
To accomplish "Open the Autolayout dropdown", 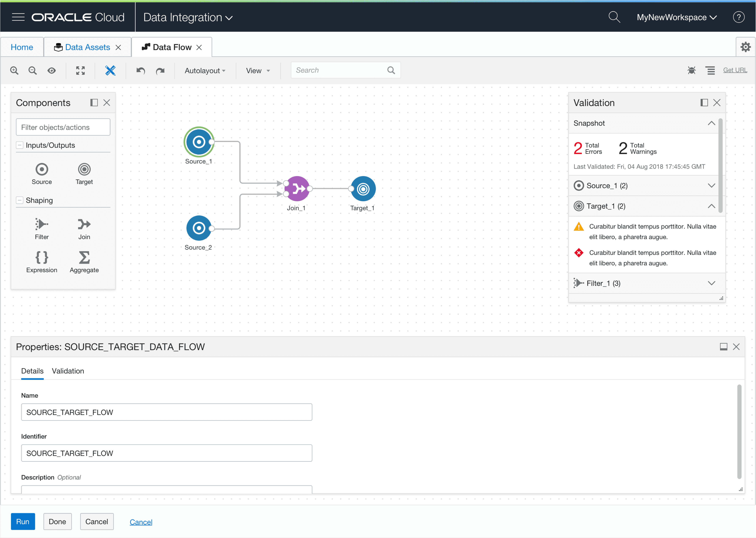I will pos(205,70).
